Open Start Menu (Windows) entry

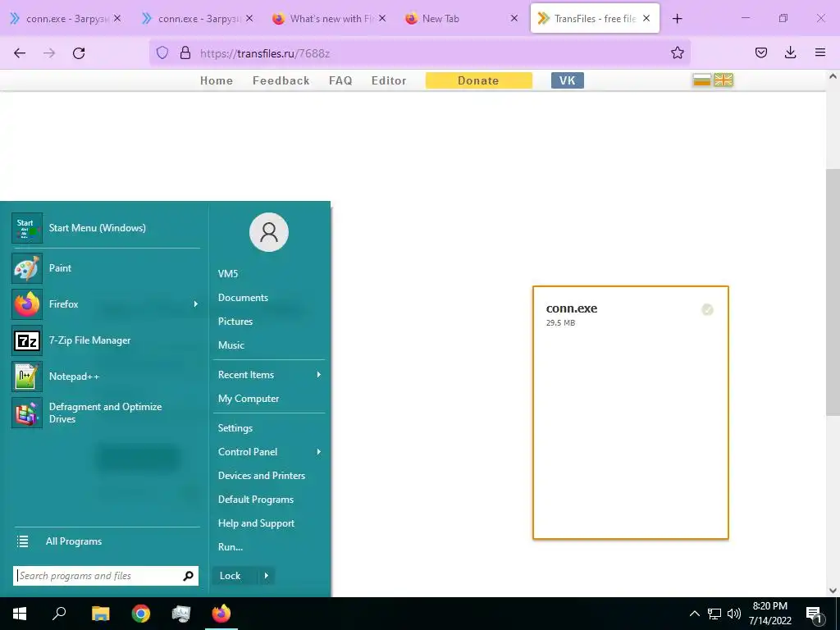click(x=106, y=228)
